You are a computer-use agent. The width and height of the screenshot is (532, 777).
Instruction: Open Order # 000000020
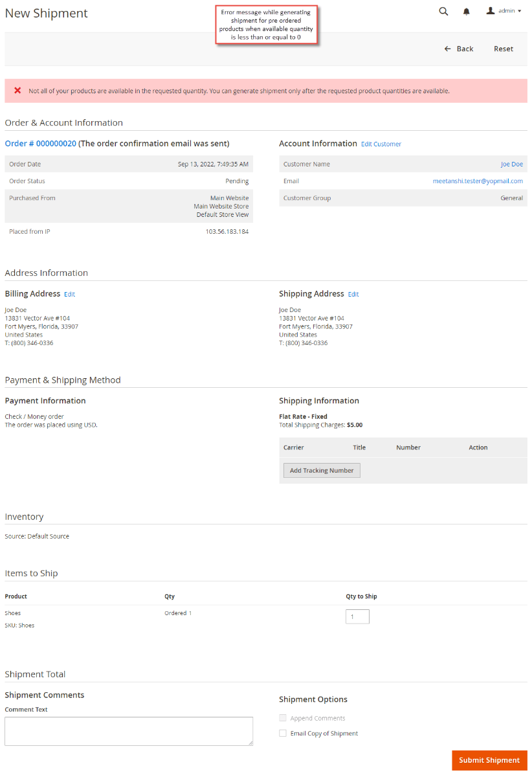point(40,143)
